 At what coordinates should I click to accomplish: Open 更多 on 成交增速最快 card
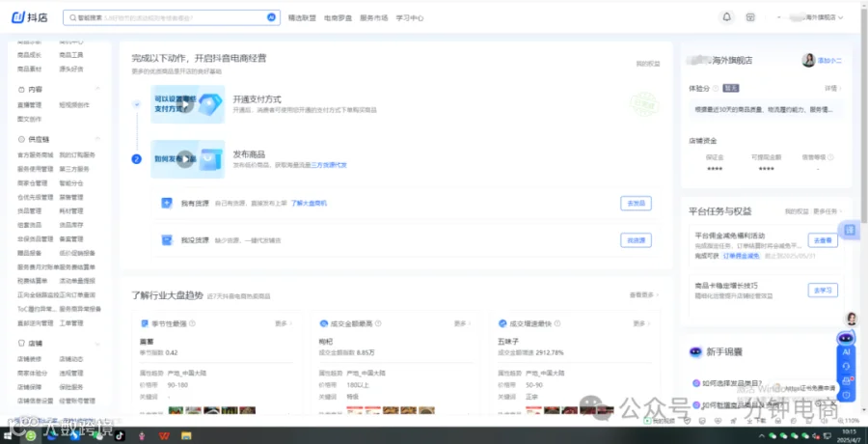(641, 323)
